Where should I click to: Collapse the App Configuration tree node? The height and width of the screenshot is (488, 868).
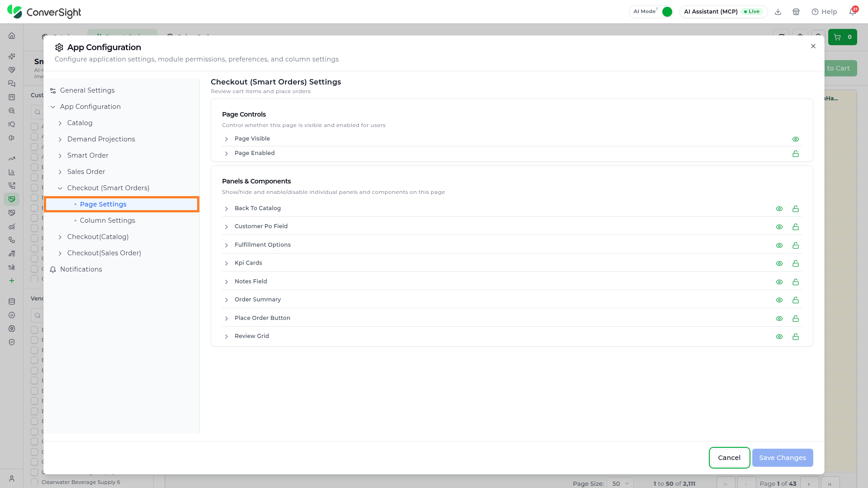pos(53,107)
